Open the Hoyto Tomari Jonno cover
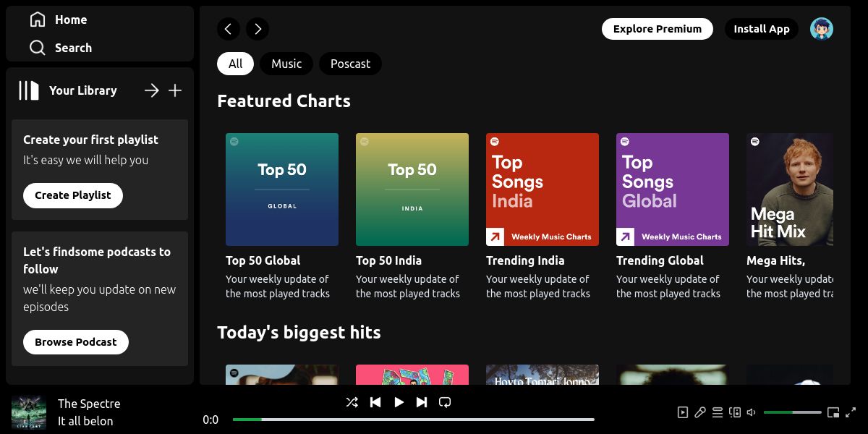This screenshot has height=434, width=868. 542,375
